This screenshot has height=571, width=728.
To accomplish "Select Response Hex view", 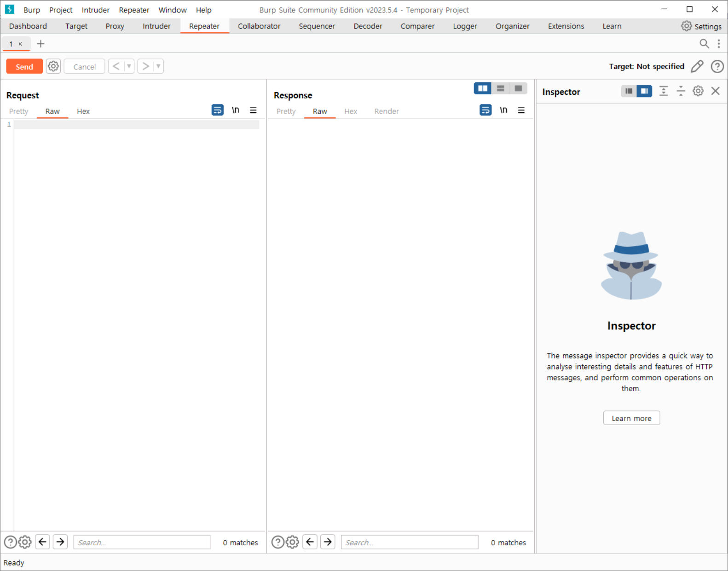I will 351,111.
